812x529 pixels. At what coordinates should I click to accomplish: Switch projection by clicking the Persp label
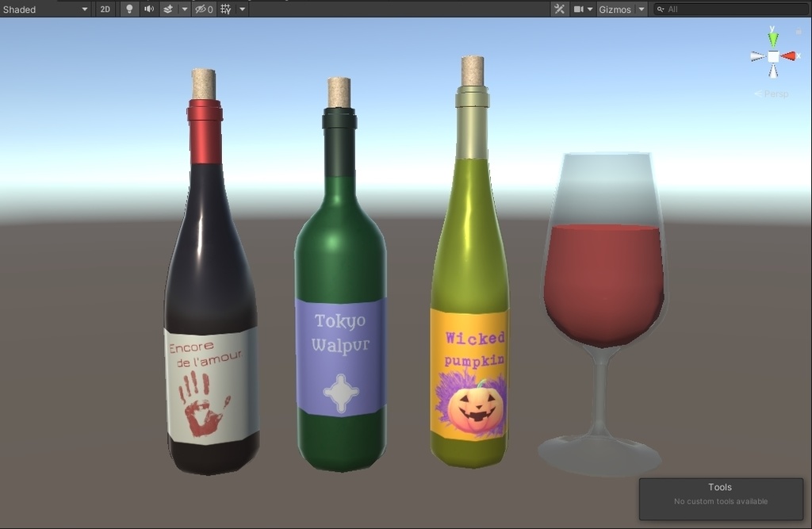point(775,93)
